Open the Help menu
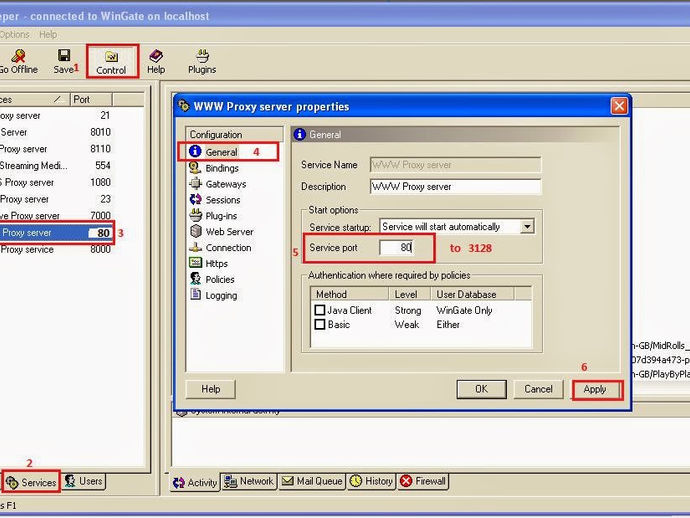Viewport: 690px width, 518px height. [x=48, y=34]
